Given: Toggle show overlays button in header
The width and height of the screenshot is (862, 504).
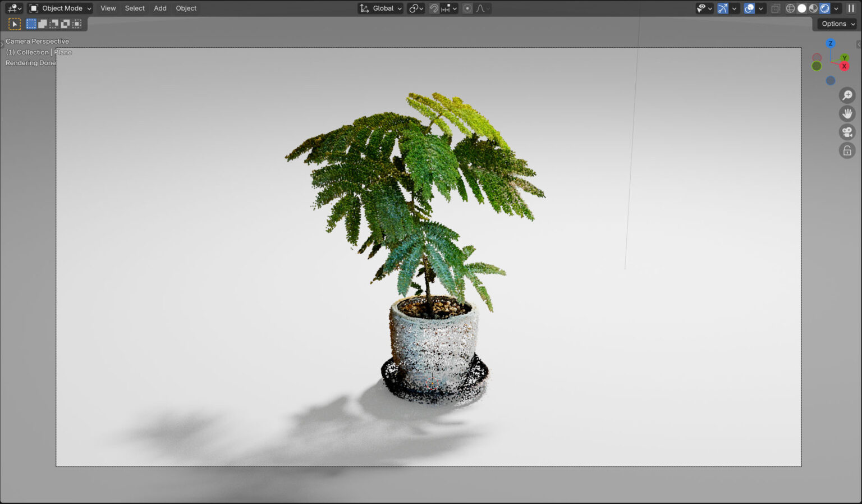Looking at the screenshot, I should pos(749,8).
